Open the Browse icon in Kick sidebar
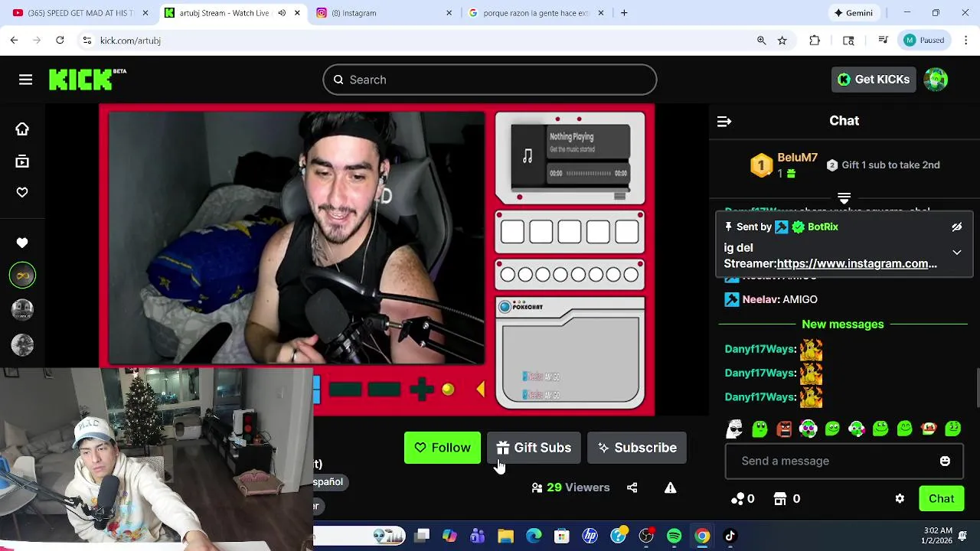Screen dimensions: 980x551 pos(22,161)
